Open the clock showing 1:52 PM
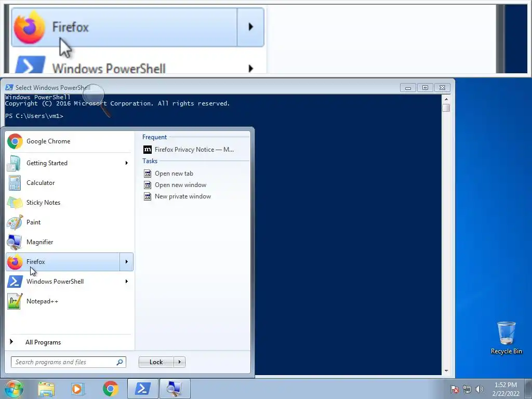The height and width of the screenshot is (399, 532). coord(506,389)
